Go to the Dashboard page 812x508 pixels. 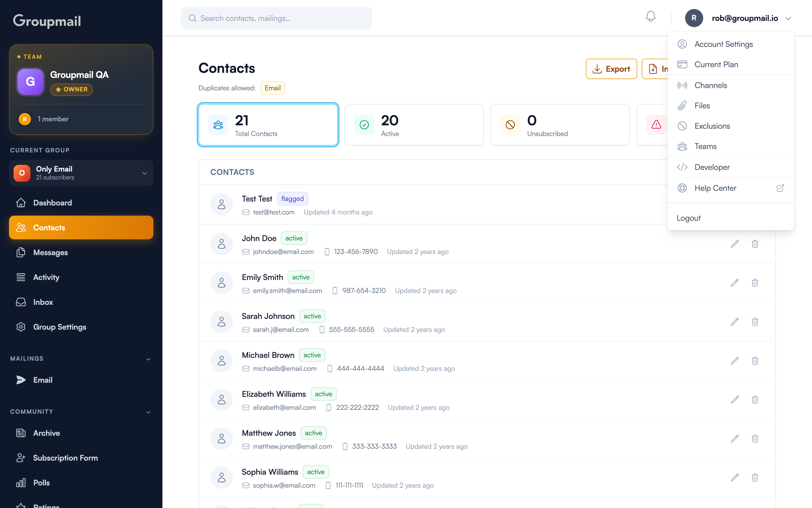81,203
